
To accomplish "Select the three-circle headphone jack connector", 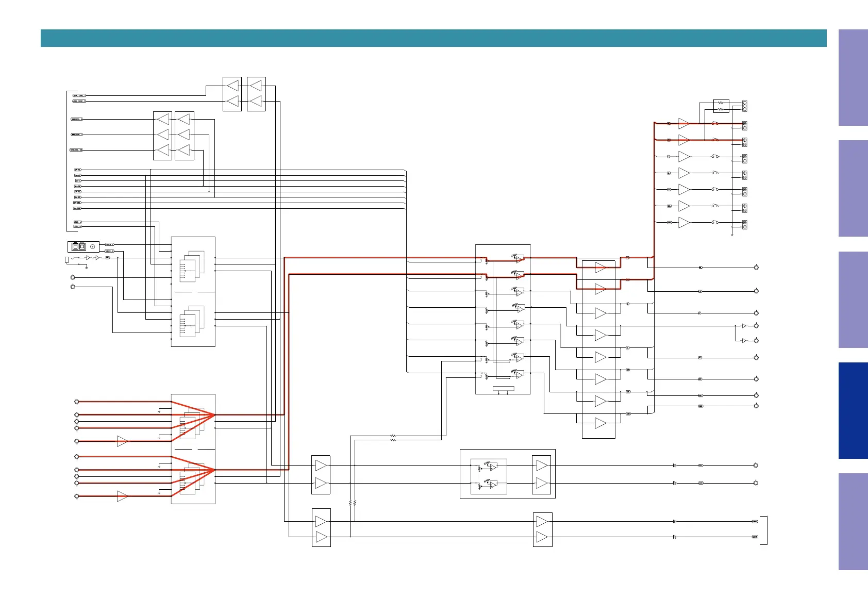I will [744, 106].
